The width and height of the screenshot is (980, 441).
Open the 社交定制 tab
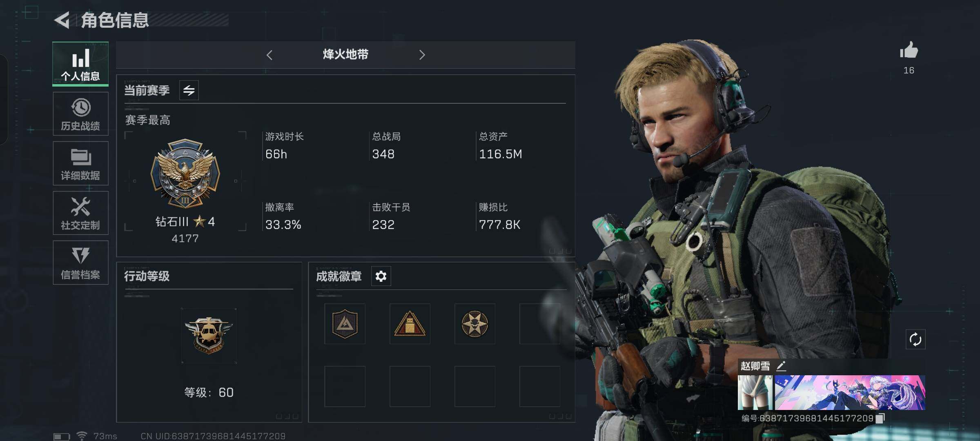pyautogui.click(x=80, y=213)
